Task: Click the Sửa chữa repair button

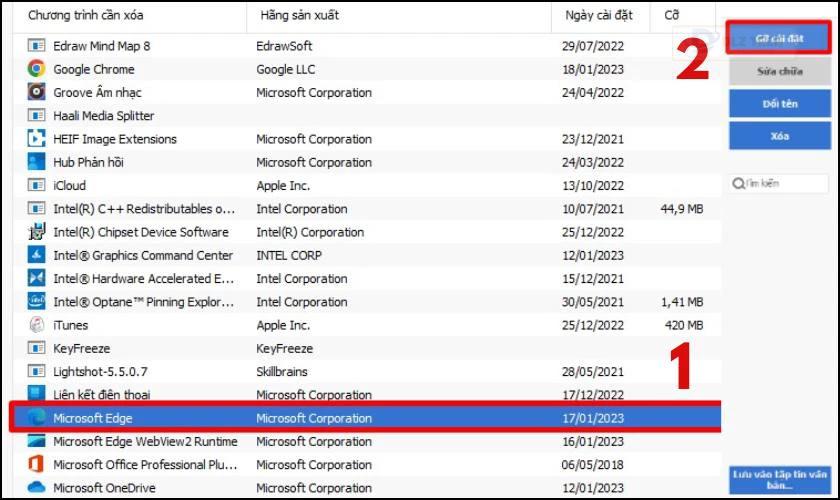Action: coord(779,71)
